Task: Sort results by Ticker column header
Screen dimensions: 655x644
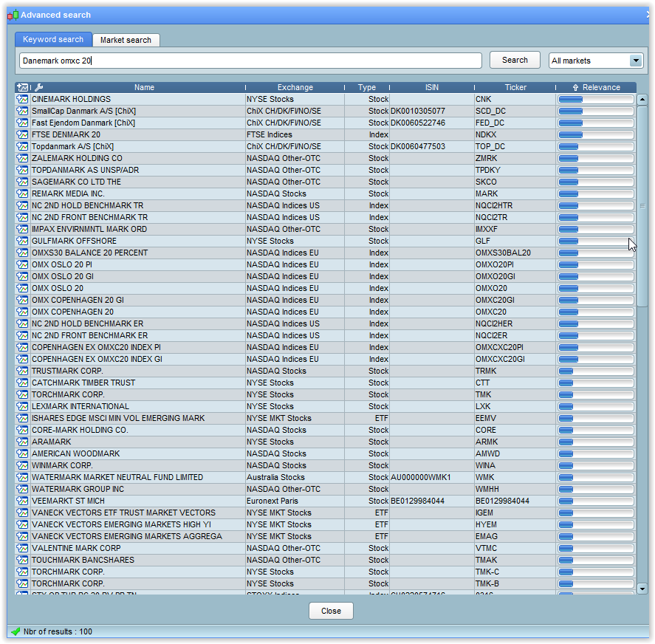Action: point(515,87)
